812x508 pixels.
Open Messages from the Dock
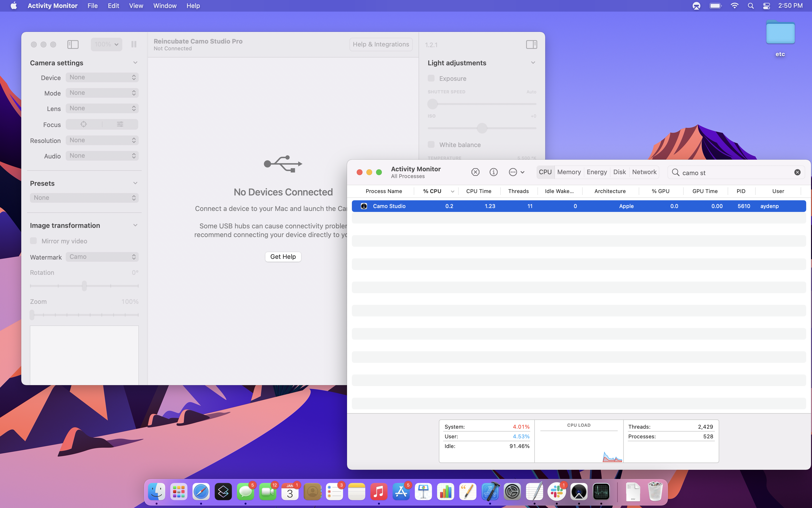pos(246,492)
